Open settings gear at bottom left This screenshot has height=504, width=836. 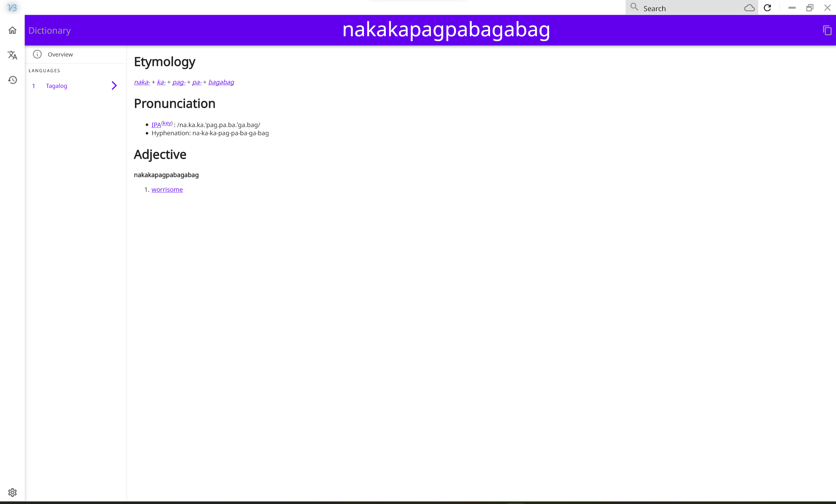pos(12,492)
